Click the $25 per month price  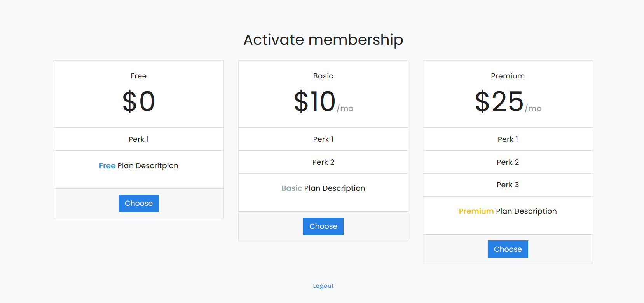[508, 101]
